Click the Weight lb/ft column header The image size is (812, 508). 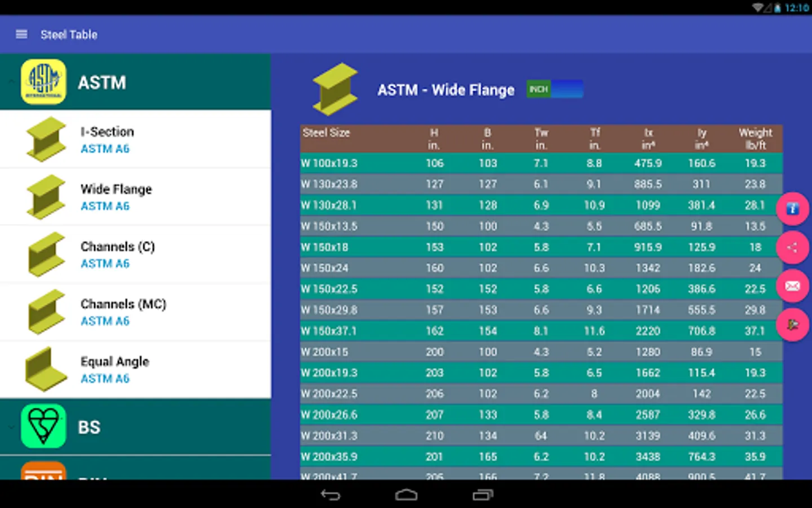pos(755,139)
